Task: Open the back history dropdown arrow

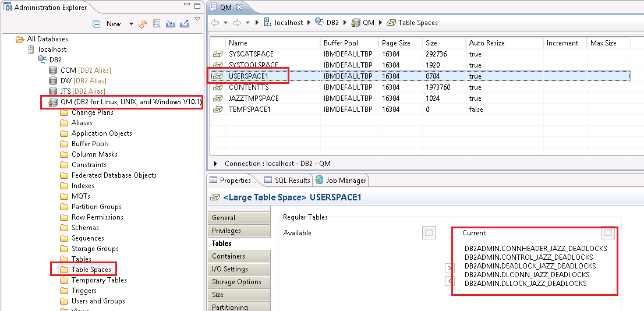Action: 225,23
